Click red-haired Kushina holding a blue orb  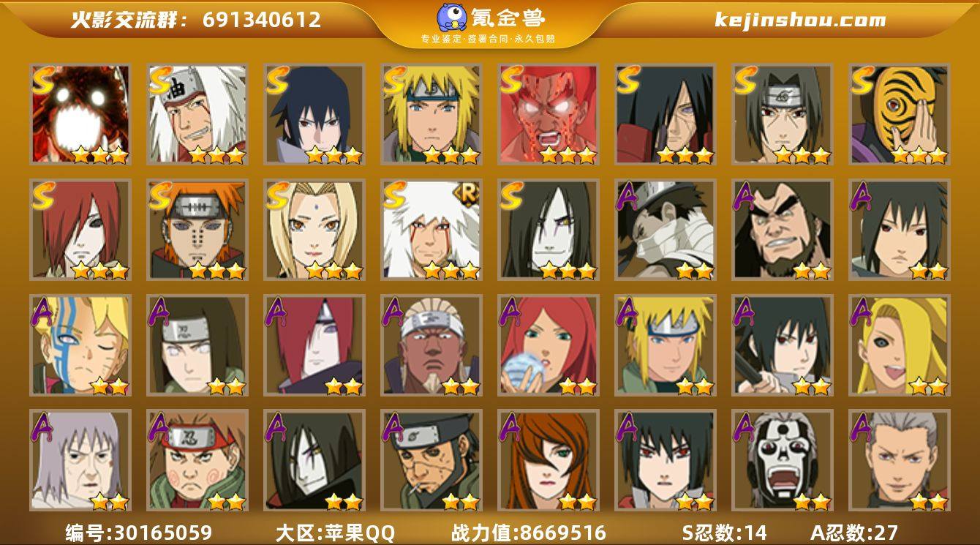[x=549, y=345]
